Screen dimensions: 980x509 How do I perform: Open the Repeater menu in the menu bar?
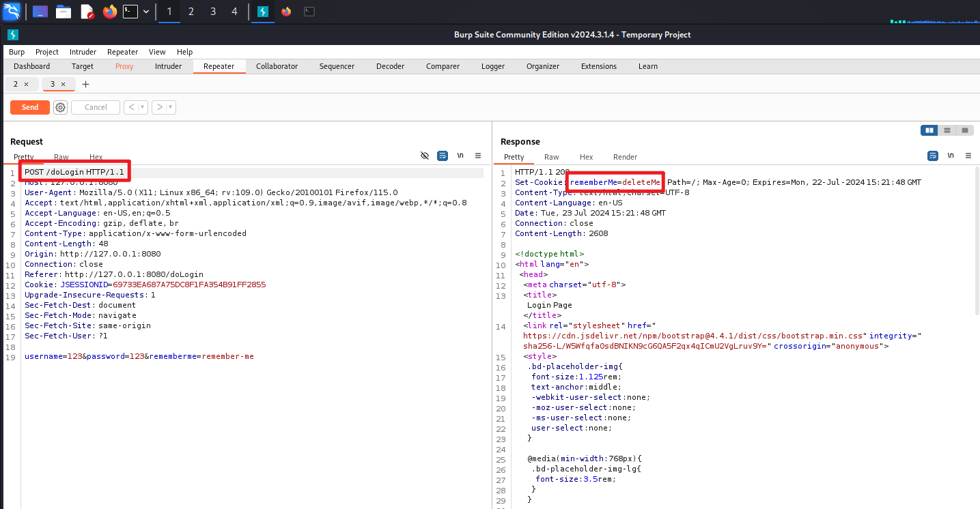(123, 52)
